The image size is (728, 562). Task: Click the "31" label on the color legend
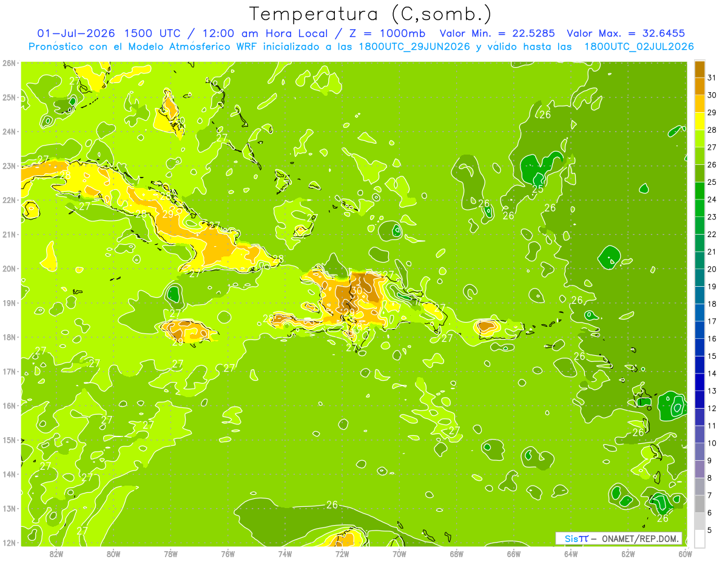click(x=712, y=78)
